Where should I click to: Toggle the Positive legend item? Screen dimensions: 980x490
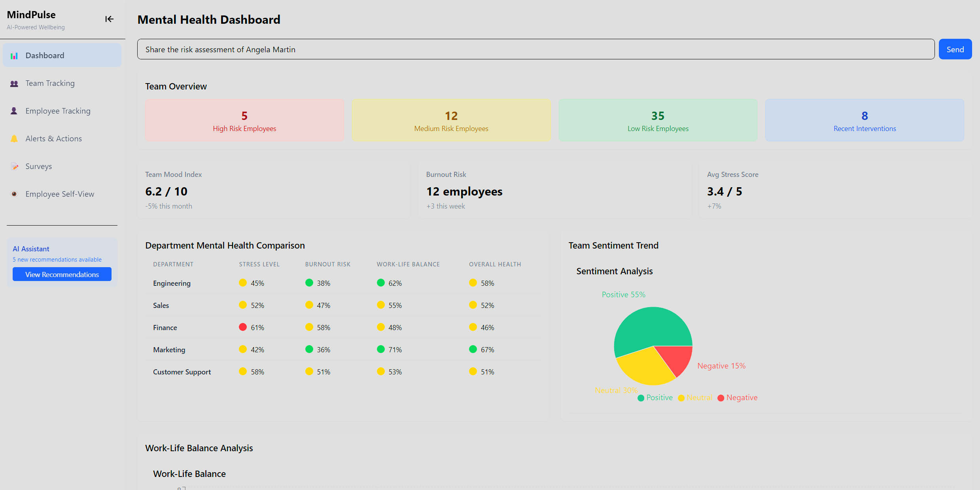655,398
